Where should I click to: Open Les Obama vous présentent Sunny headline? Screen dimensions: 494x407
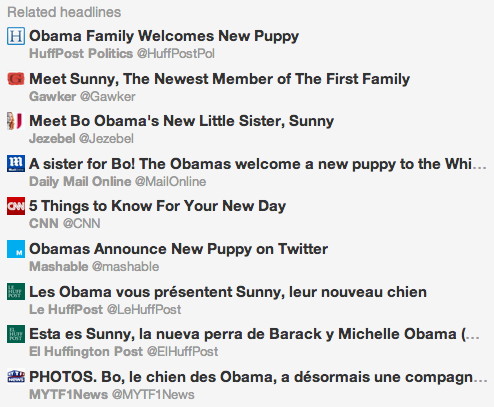pyautogui.click(x=228, y=292)
